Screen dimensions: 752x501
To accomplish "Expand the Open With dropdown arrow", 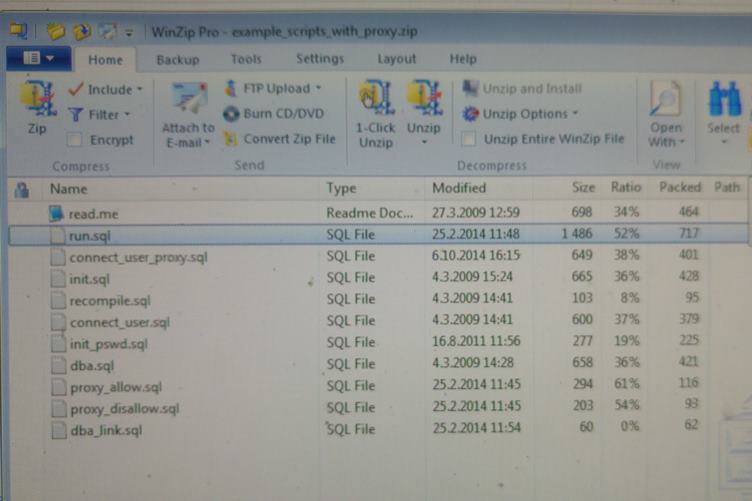I will [x=682, y=142].
